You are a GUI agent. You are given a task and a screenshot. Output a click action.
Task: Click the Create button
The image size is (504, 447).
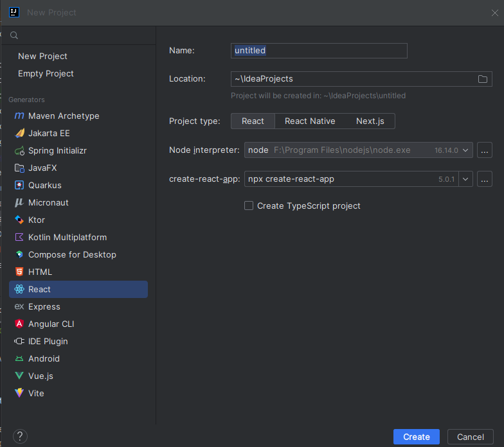click(x=417, y=437)
